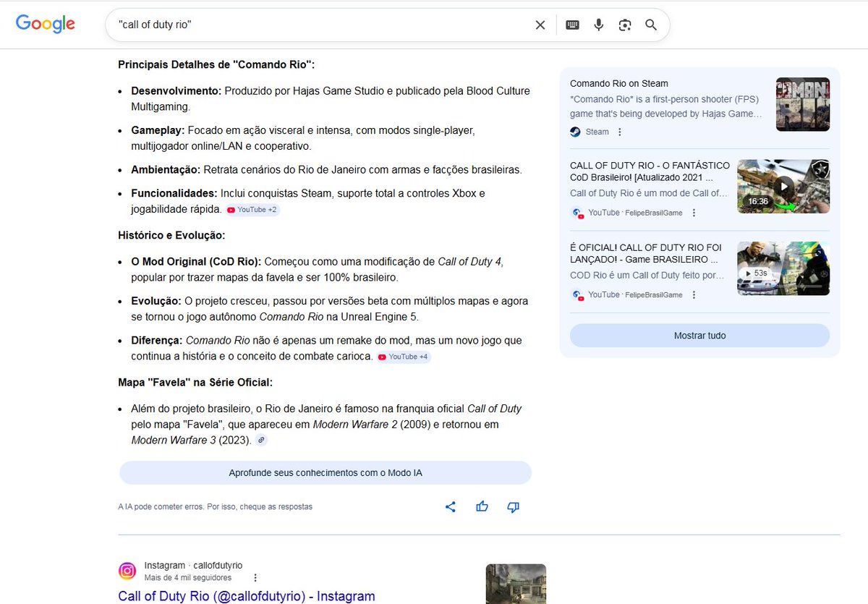Submit search with the magnifier icon
The width and height of the screenshot is (868, 604).
click(x=651, y=25)
